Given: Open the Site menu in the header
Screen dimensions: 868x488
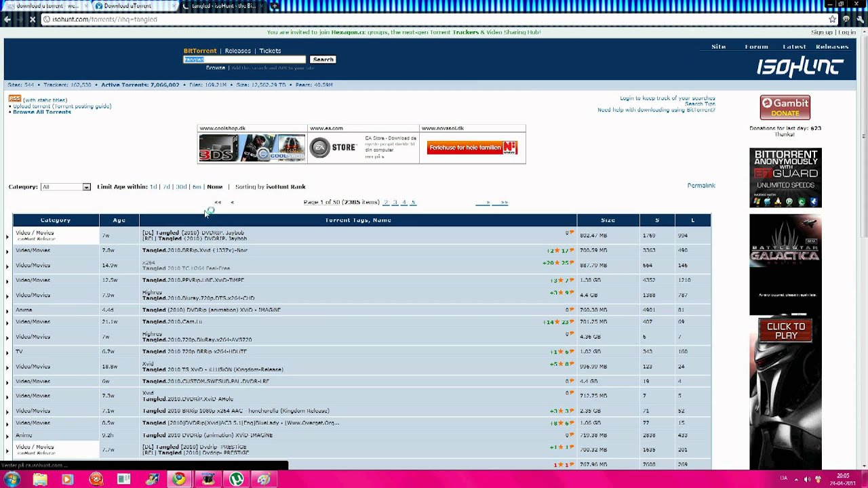Looking at the screenshot, I should click(x=718, y=47).
